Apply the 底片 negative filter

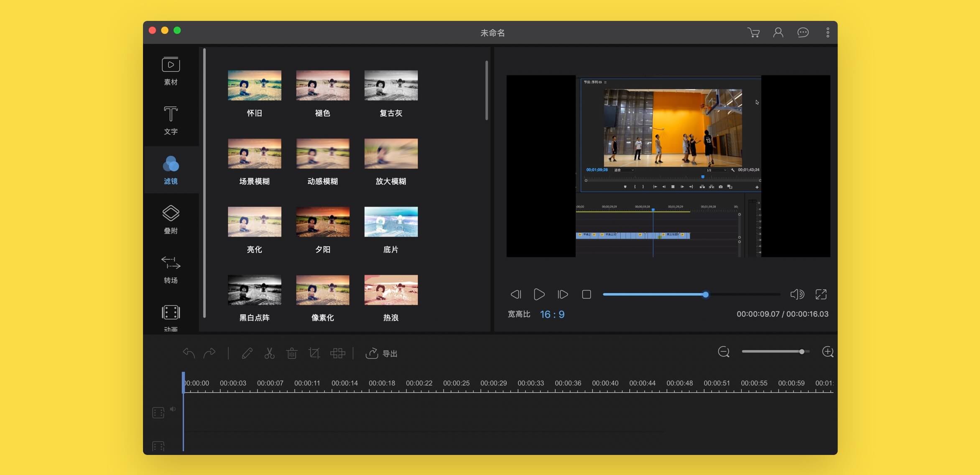(391, 222)
